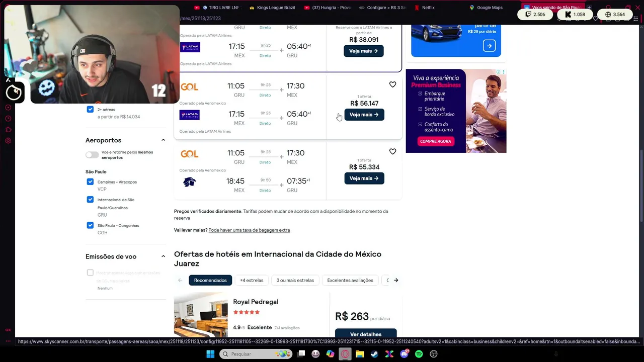Click the smiley face app taskbar icon
The height and width of the screenshot is (362, 644).
(315, 354)
